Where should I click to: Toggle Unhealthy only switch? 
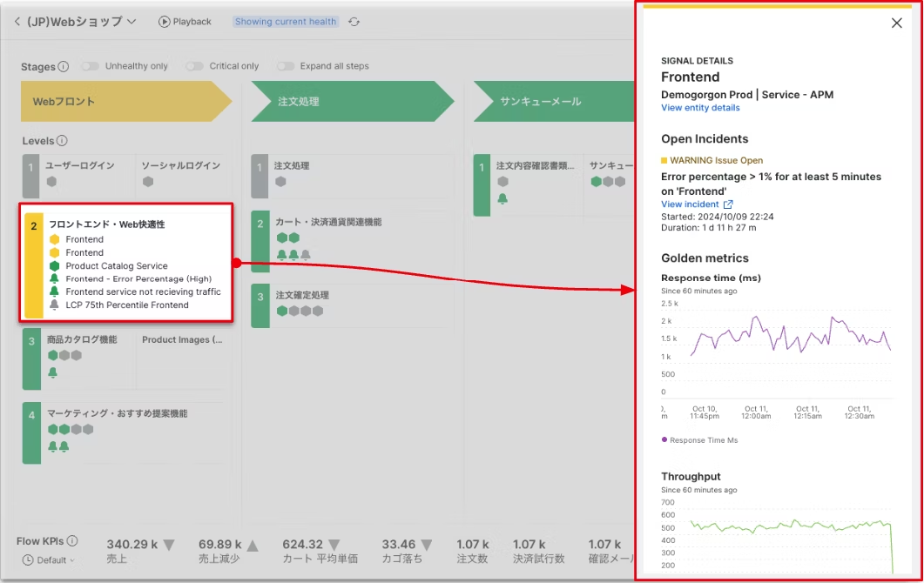[x=91, y=66]
